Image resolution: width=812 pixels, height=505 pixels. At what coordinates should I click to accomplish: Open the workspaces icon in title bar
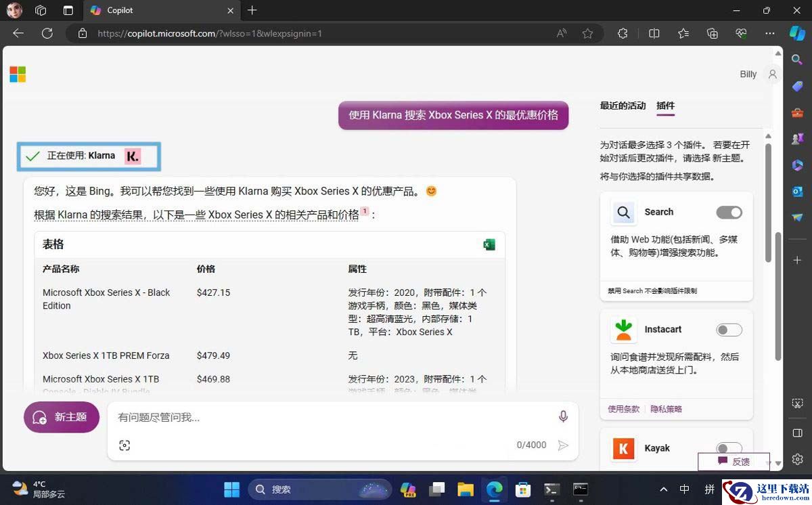[x=41, y=10]
